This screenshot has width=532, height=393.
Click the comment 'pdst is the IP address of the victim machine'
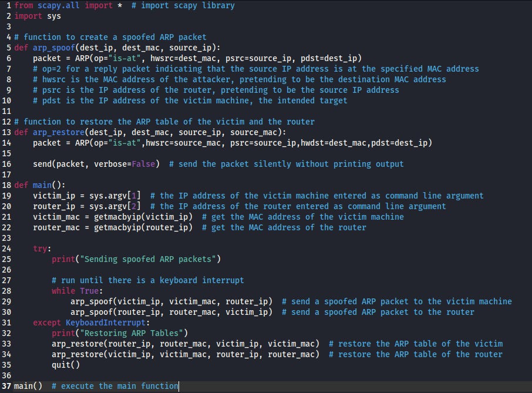click(190, 100)
